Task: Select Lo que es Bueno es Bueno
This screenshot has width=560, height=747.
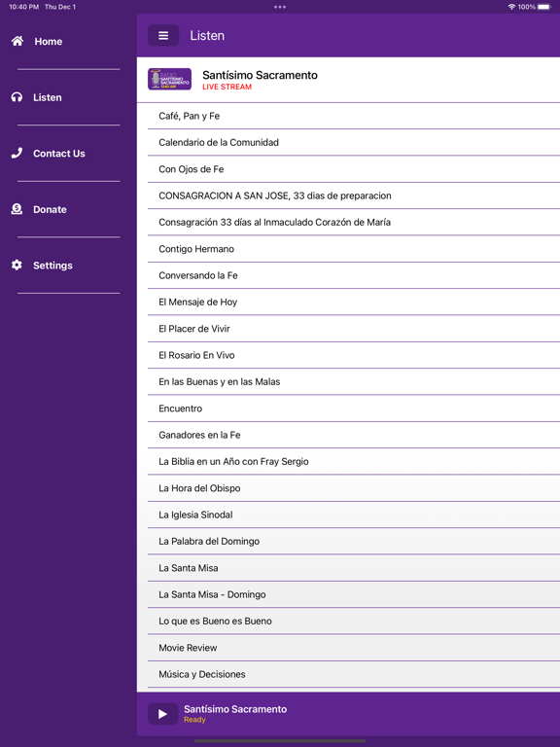Action: click(x=354, y=622)
